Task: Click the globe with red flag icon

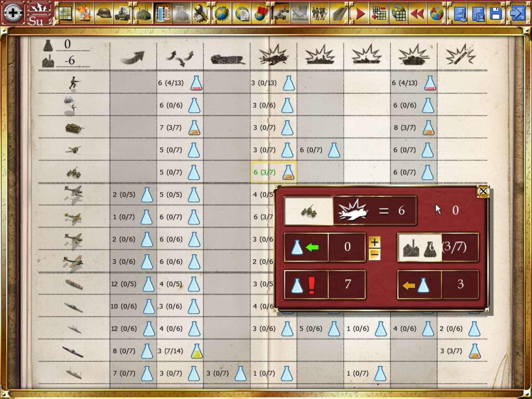Action: [261, 13]
